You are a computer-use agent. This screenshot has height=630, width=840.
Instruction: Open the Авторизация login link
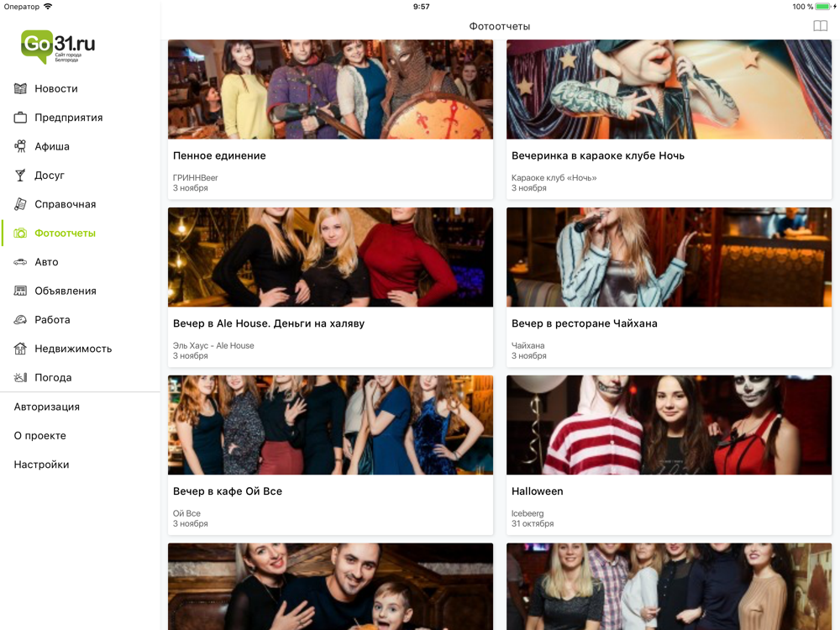(x=46, y=407)
